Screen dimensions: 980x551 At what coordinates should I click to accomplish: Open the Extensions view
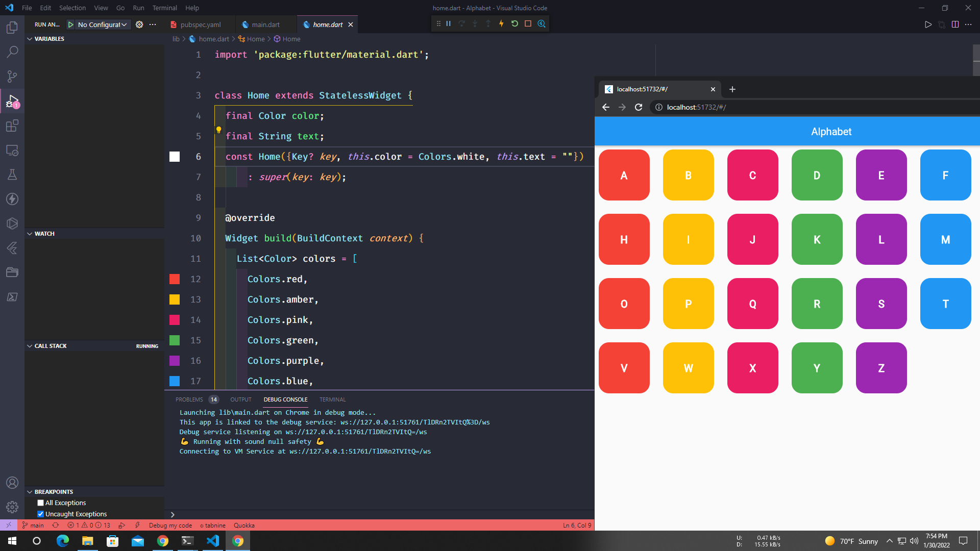click(x=12, y=126)
